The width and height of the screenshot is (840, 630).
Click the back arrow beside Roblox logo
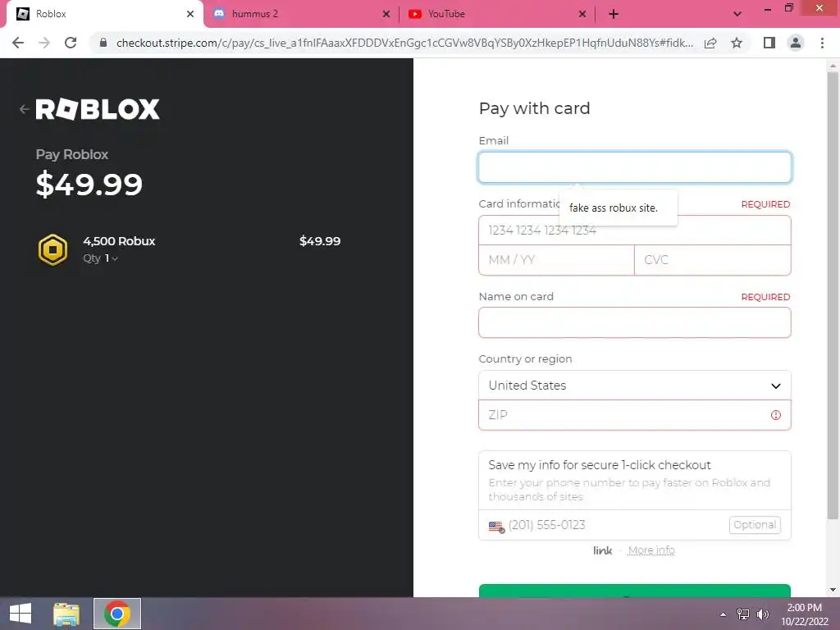tap(24, 109)
